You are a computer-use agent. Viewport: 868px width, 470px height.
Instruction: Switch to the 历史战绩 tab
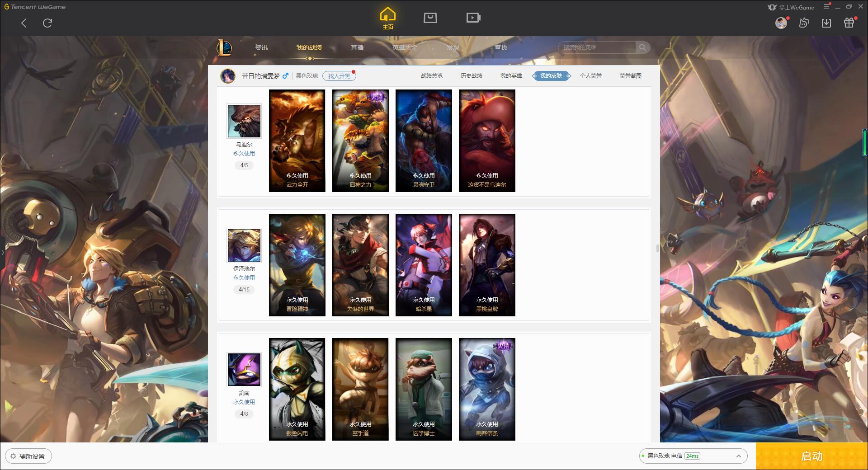point(472,76)
